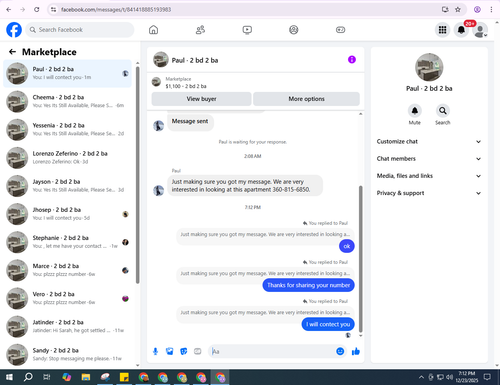Image resolution: width=500 pixels, height=385 pixels.
Task: Expand the Customize chat section
Action: click(429, 141)
